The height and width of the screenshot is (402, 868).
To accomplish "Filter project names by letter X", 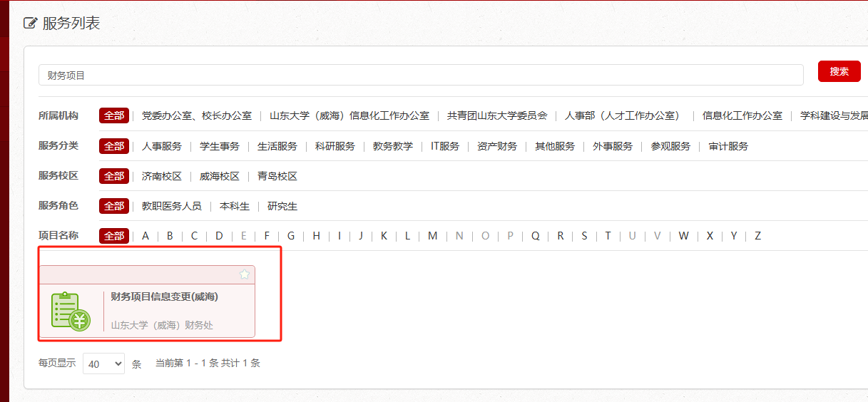I will tap(710, 236).
